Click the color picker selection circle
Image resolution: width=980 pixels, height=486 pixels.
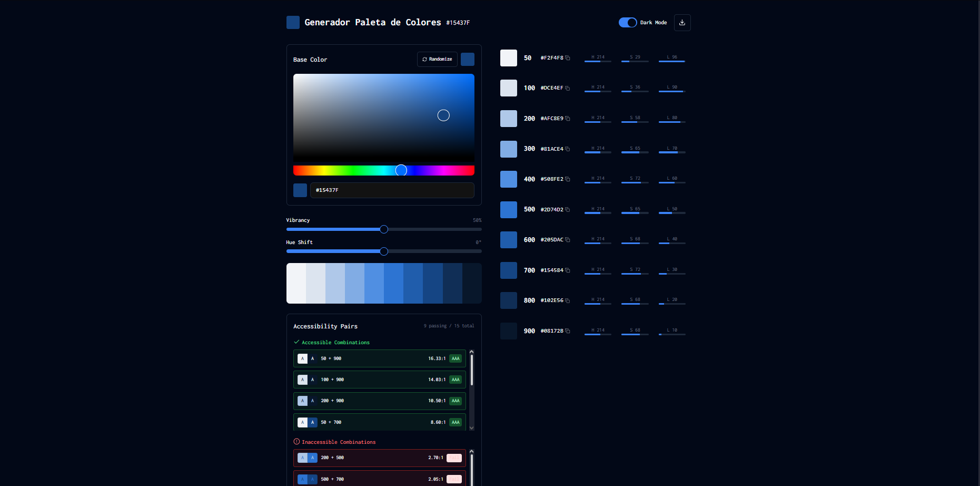coord(443,115)
